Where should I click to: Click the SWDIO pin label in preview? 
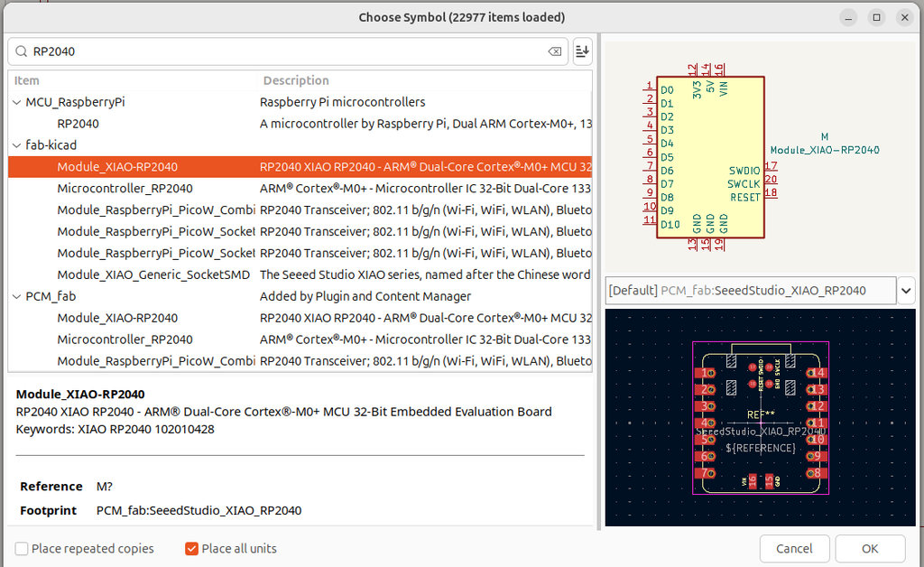744,171
